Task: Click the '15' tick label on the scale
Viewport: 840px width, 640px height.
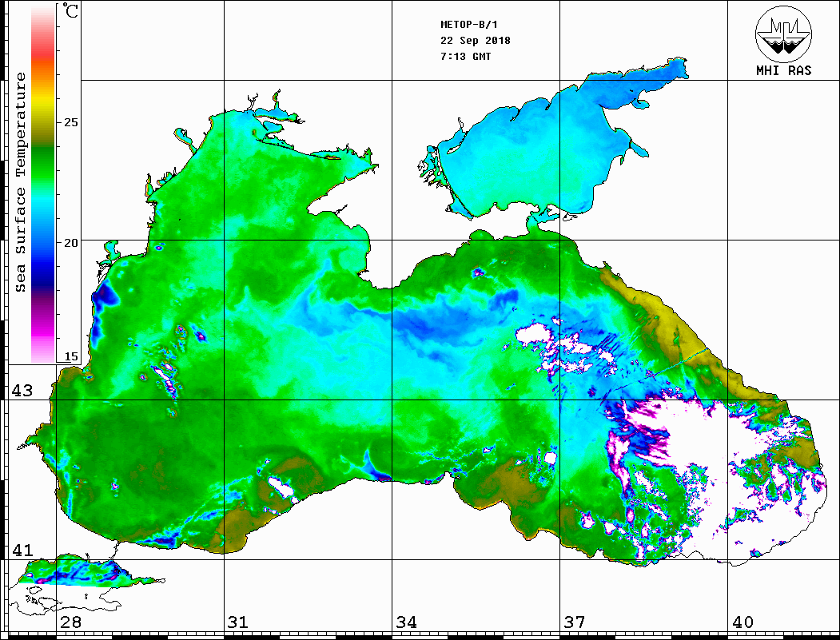Action: point(70,356)
